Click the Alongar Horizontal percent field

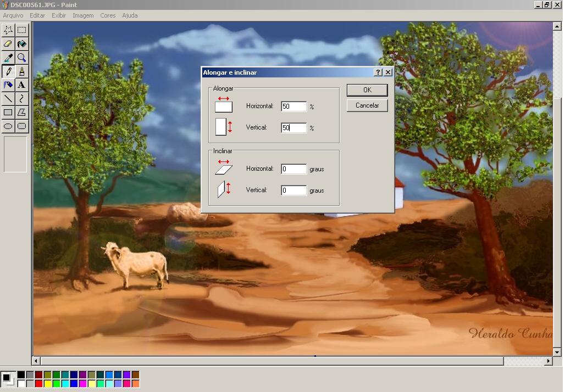[x=293, y=107]
